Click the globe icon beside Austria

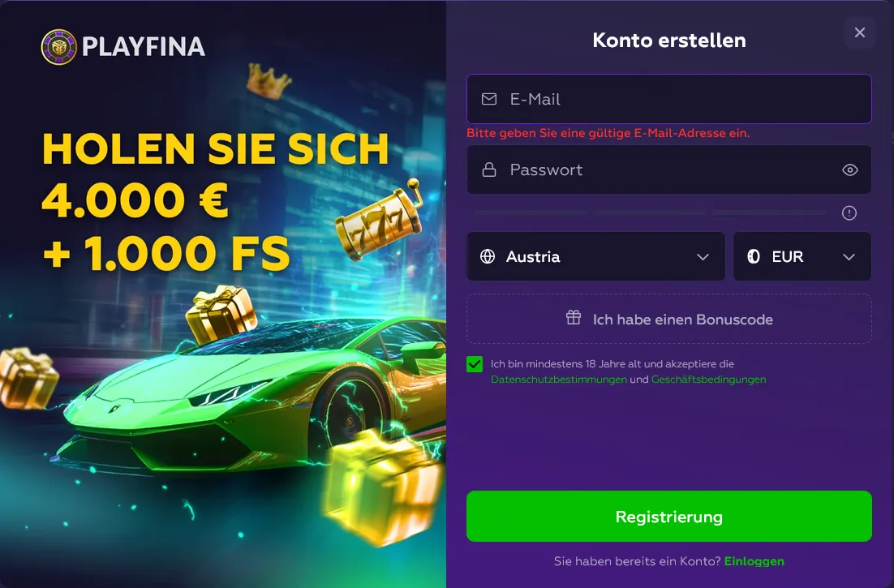[x=488, y=256]
